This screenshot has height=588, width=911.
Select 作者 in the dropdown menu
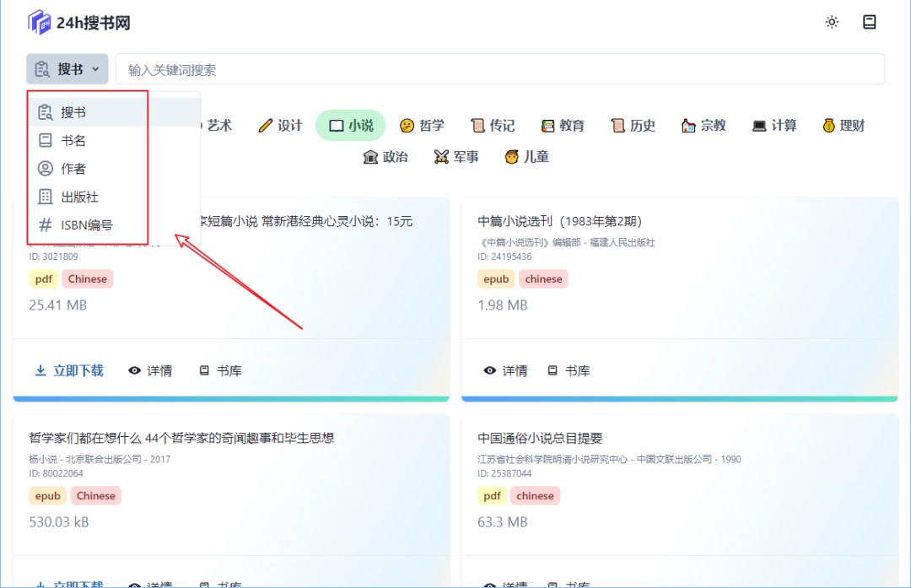(x=115, y=169)
